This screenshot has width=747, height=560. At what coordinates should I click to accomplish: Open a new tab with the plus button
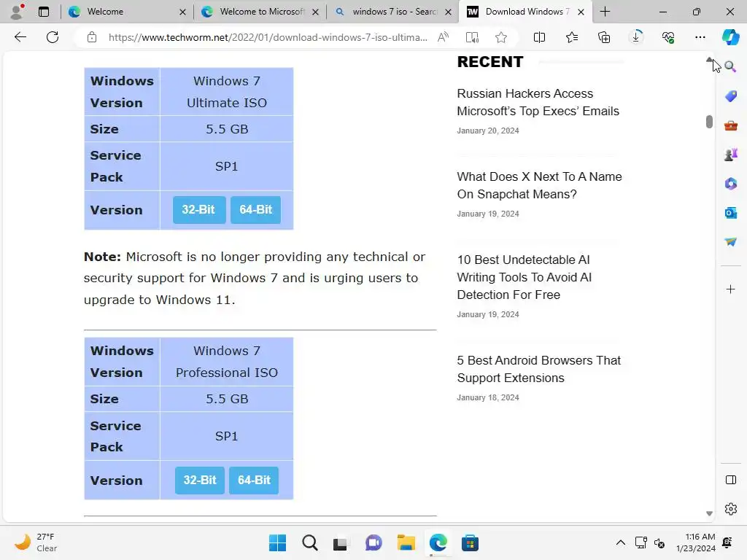[x=605, y=12]
